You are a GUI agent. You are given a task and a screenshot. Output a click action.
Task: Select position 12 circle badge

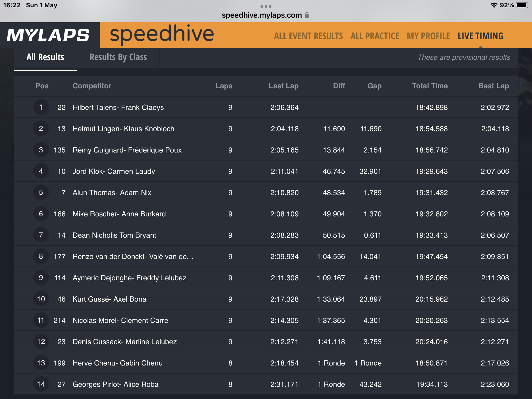41,342
